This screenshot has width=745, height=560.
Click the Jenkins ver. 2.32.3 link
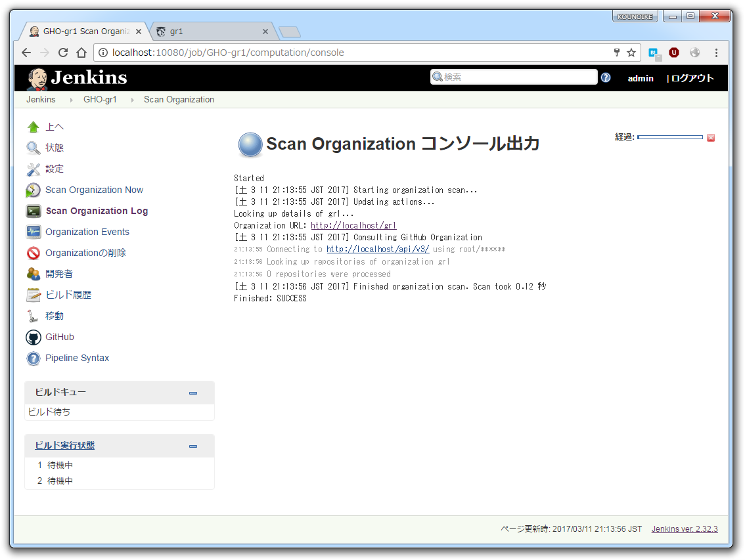(684, 528)
